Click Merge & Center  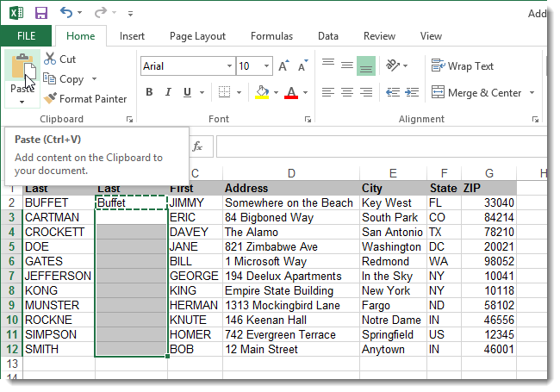click(x=476, y=93)
